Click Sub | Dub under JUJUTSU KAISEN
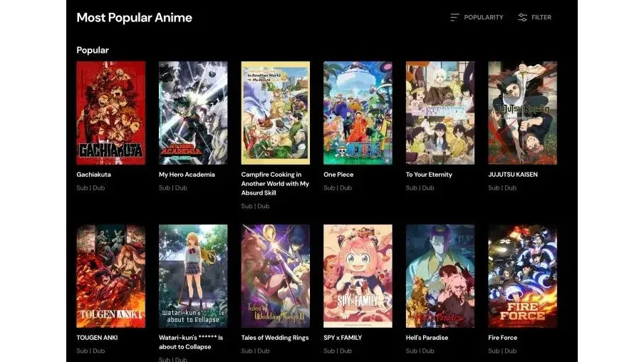Viewport: 644px width, 362px height. click(502, 188)
